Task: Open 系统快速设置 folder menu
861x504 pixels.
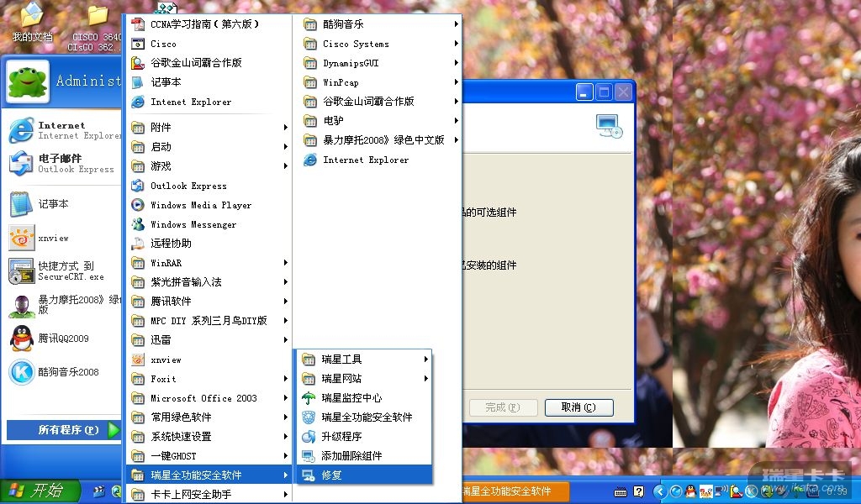Action: tap(209, 437)
